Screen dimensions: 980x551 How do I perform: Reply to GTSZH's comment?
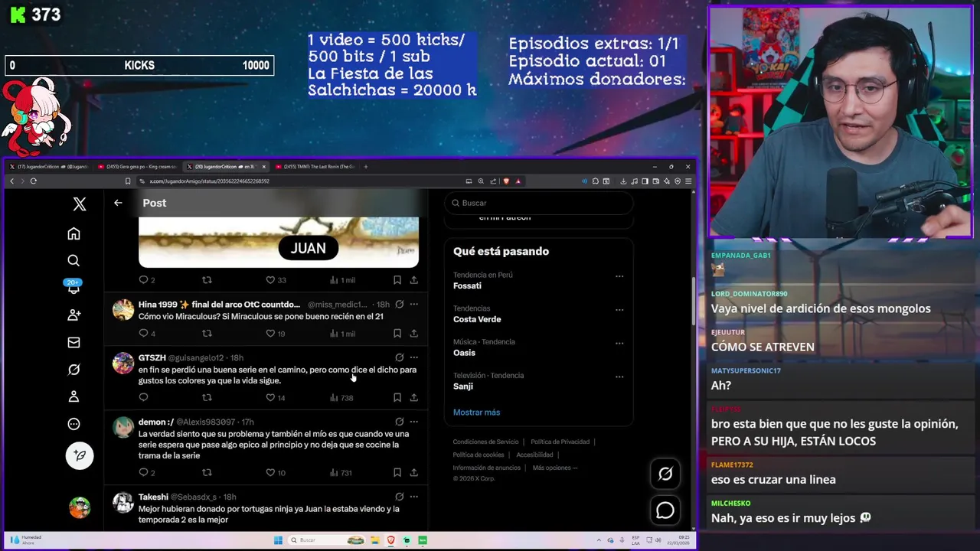(x=143, y=398)
